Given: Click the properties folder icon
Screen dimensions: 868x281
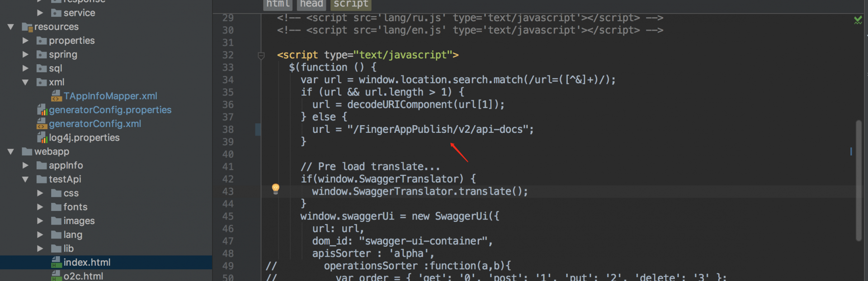Looking at the screenshot, I should (42, 41).
